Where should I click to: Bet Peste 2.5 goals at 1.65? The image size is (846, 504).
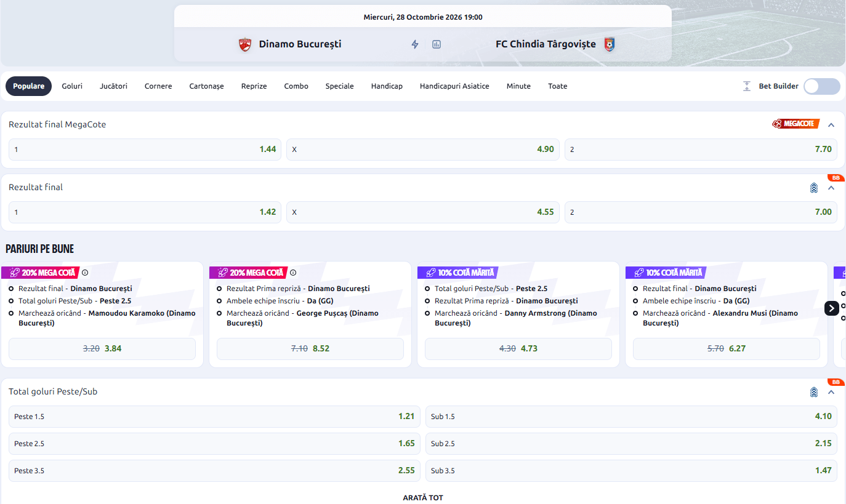214,444
